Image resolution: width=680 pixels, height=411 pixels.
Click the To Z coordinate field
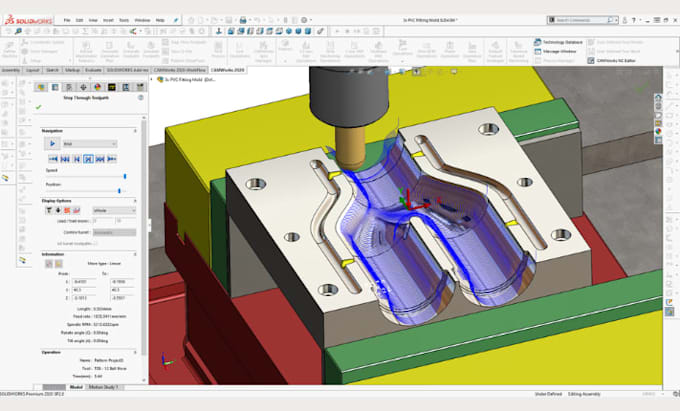pos(123,298)
